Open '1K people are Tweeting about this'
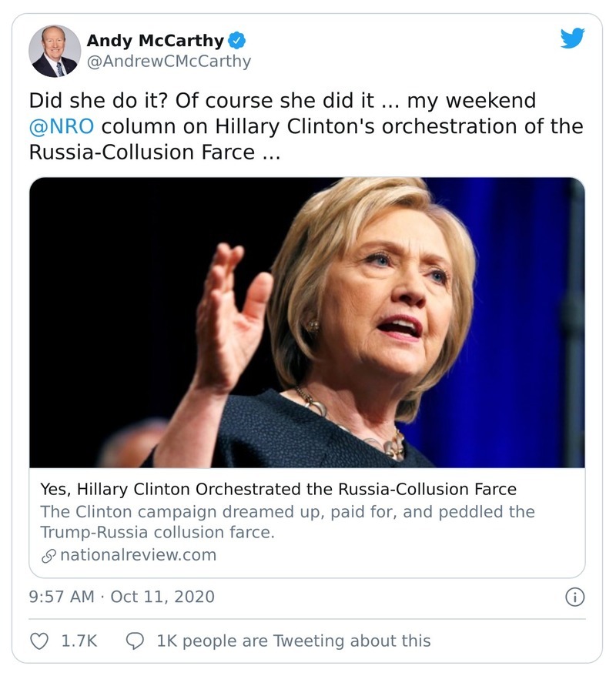The height and width of the screenshot is (676, 616). tap(293, 641)
